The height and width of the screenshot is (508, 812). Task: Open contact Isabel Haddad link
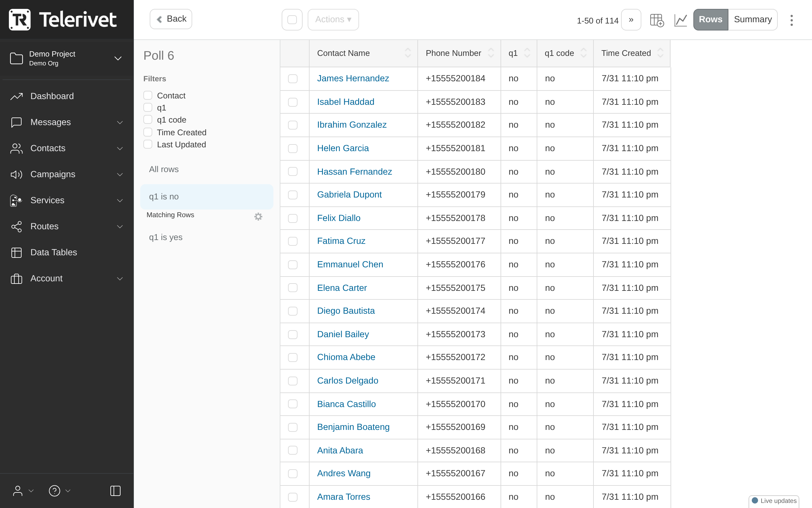[346, 102]
